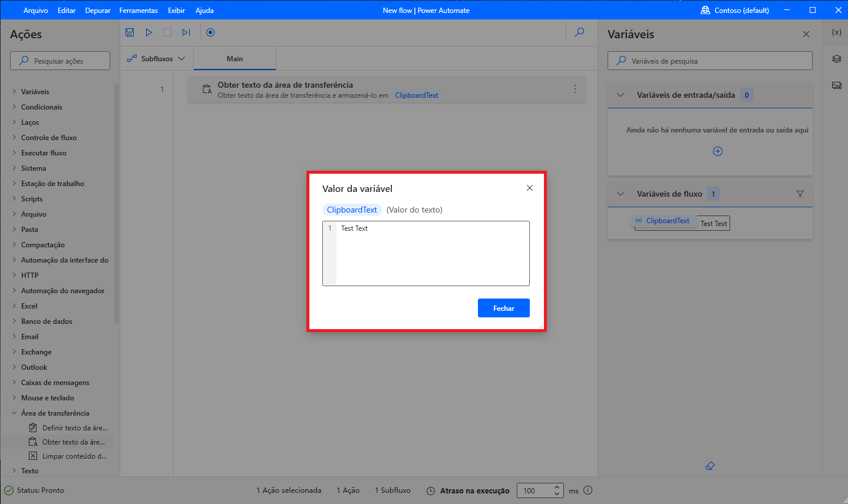Open options menu of the clipboard action
The image size is (848, 504).
pos(575,88)
